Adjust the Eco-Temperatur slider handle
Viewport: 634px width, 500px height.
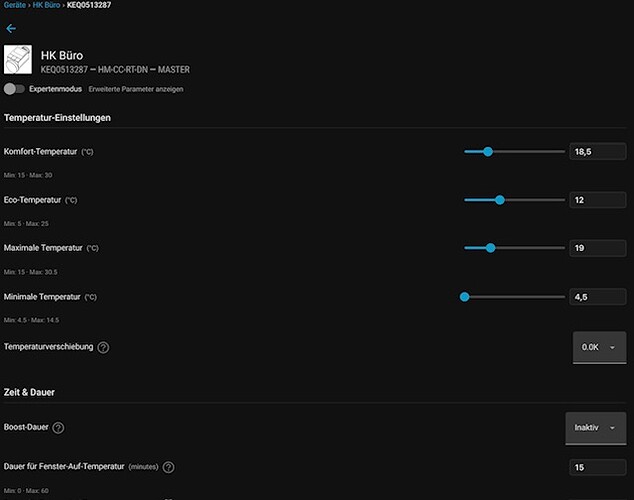500,200
